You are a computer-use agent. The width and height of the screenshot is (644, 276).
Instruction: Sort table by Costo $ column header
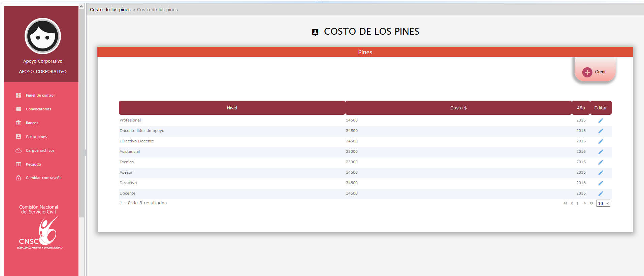coord(458,108)
